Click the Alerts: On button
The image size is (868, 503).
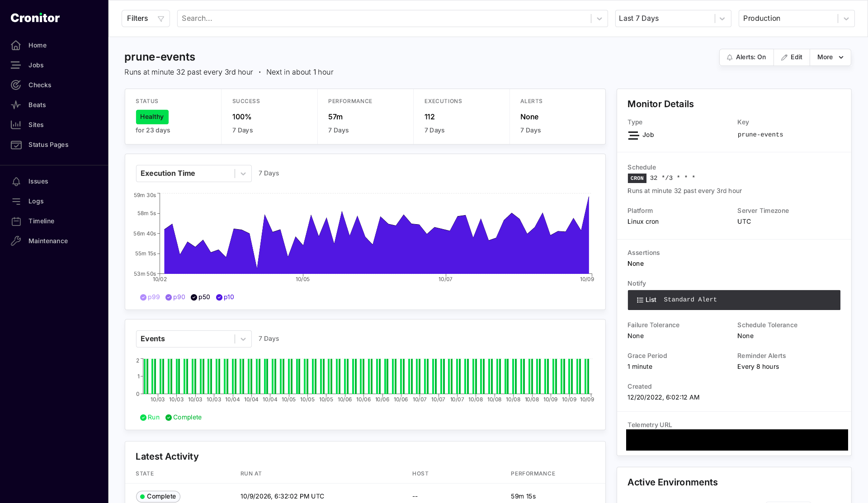point(746,57)
